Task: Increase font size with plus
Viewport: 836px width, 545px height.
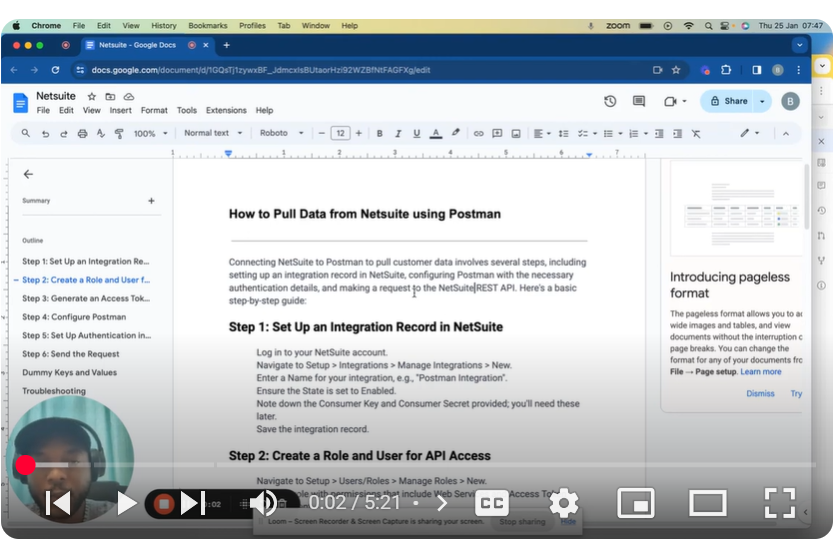Action: point(358,133)
